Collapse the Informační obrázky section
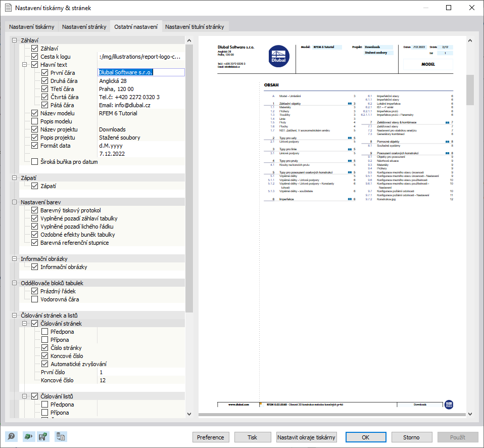This screenshot has width=484, height=448. [x=14, y=258]
